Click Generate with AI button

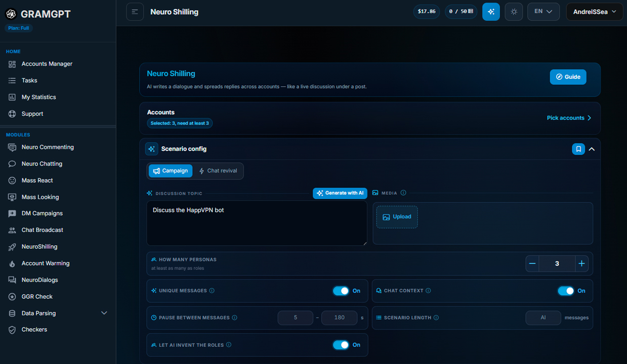[x=340, y=193]
